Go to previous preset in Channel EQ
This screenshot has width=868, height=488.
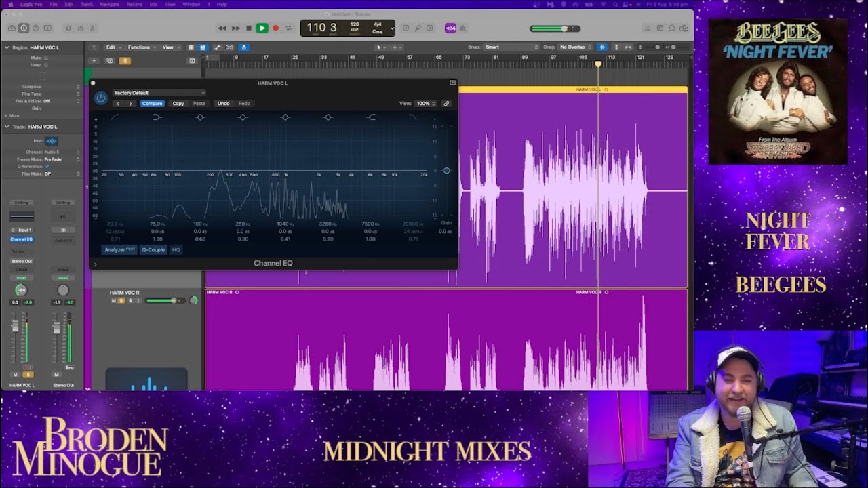[118, 104]
